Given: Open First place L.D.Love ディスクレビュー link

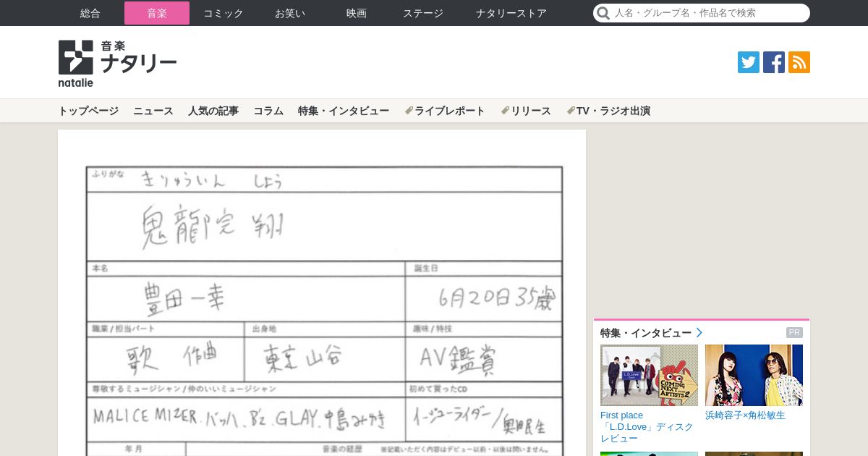Looking at the screenshot, I should [x=647, y=427].
